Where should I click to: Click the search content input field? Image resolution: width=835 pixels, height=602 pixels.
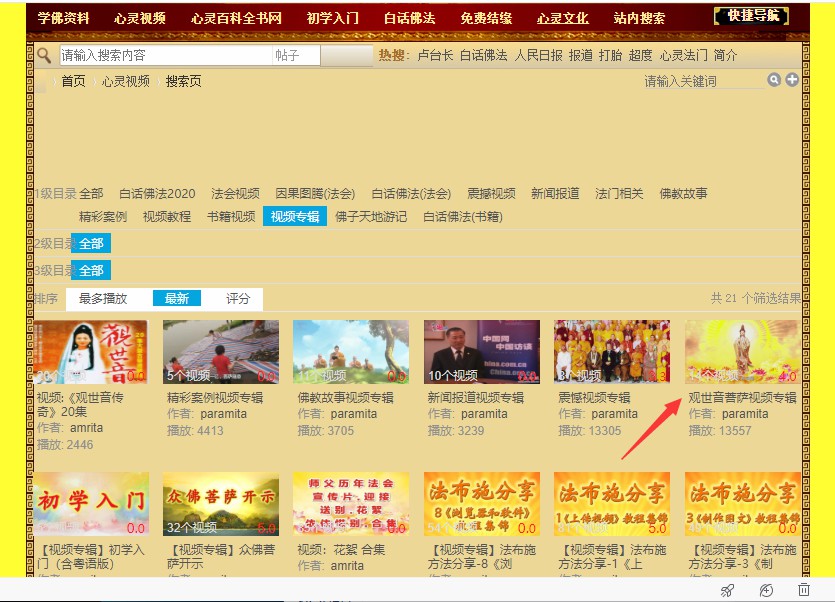[166, 55]
